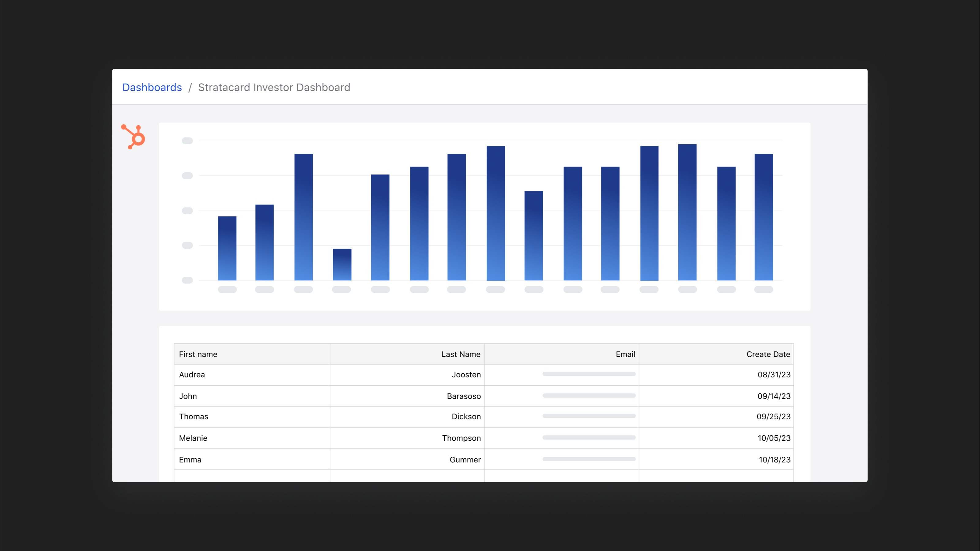Click Melanie Thompson's create date 10/05/23

point(774,438)
